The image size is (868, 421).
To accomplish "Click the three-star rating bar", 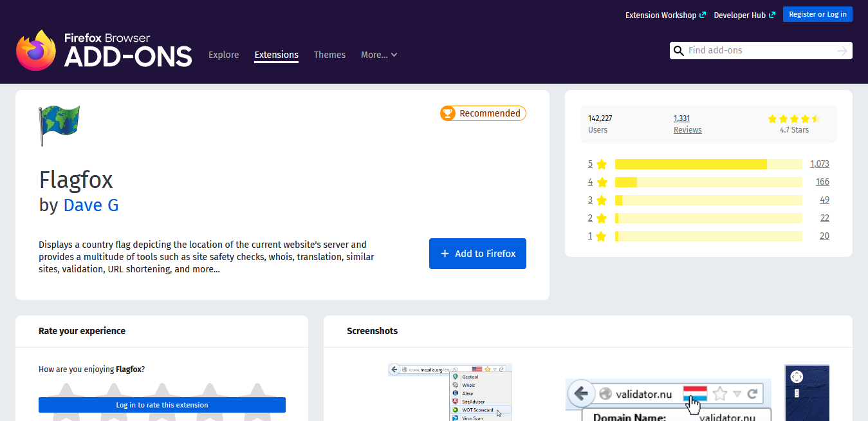I will (708, 200).
